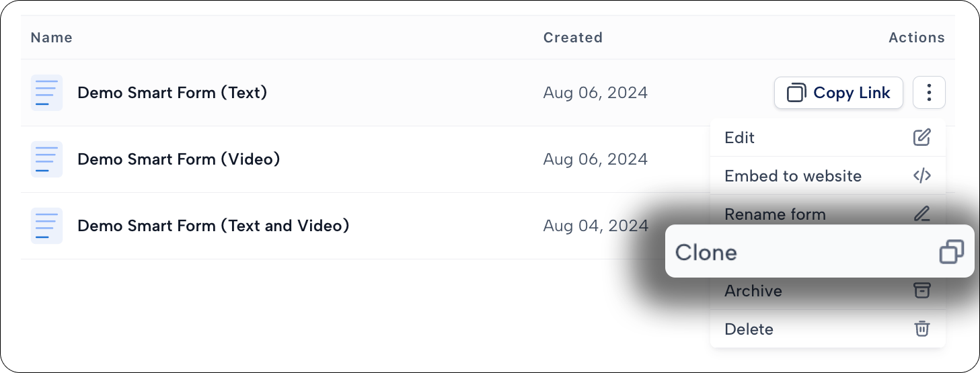Click the Copy Link button
The image size is (980, 373).
[838, 93]
